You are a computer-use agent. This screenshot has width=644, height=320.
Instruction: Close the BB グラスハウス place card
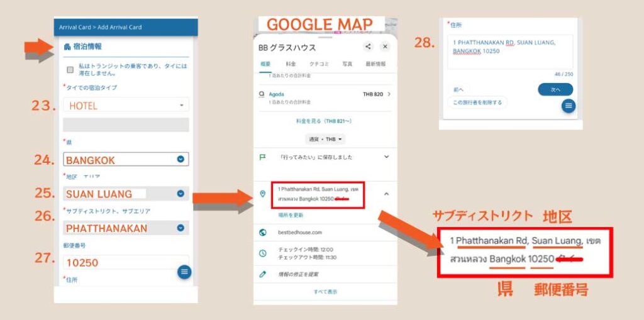coord(385,47)
